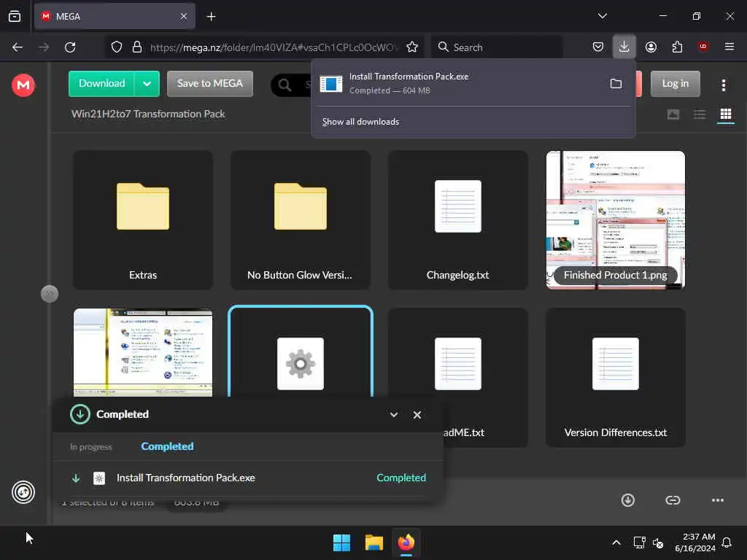Viewport: 747px width, 560px height.
Task: List all tabs with the chevron
Action: pos(602,16)
